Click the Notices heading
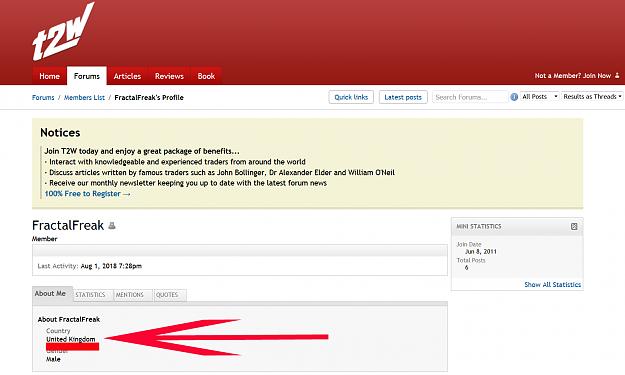The image size is (625, 375). point(60,133)
